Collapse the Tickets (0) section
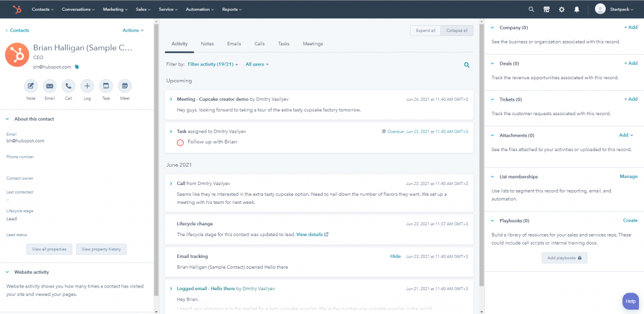This screenshot has width=644, height=314. coord(492,99)
